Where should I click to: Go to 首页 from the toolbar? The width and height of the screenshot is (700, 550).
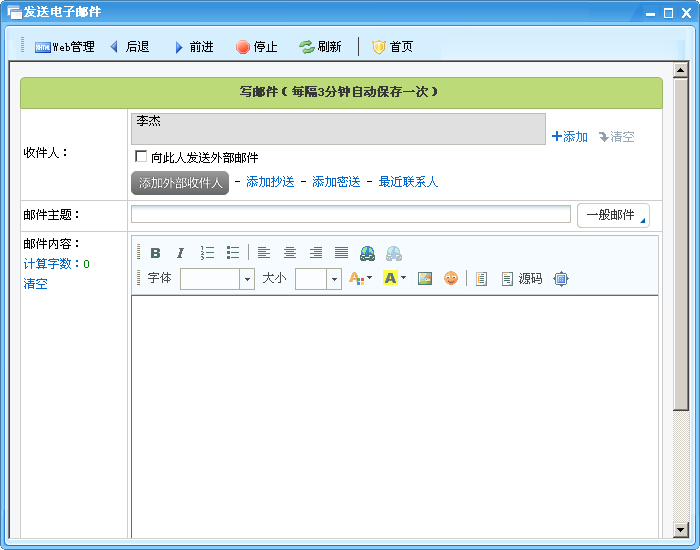[392, 47]
